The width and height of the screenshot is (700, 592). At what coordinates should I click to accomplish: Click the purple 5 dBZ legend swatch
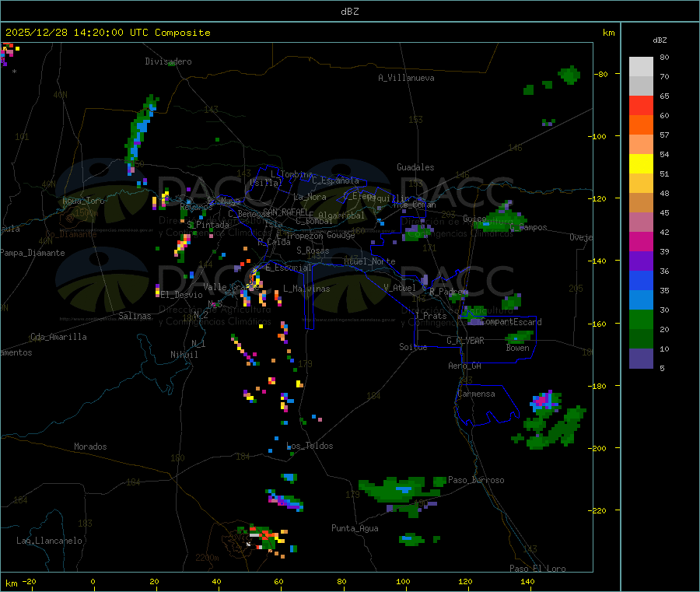(x=641, y=359)
